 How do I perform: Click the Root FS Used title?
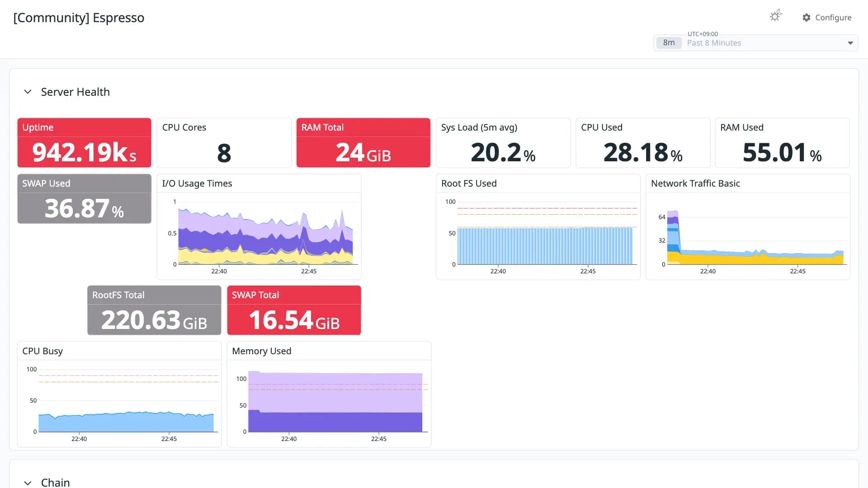pyautogui.click(x=469, y=183)
